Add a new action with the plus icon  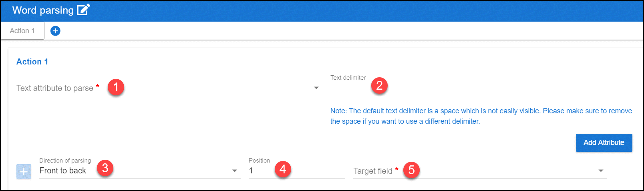(x=55, y=31)
